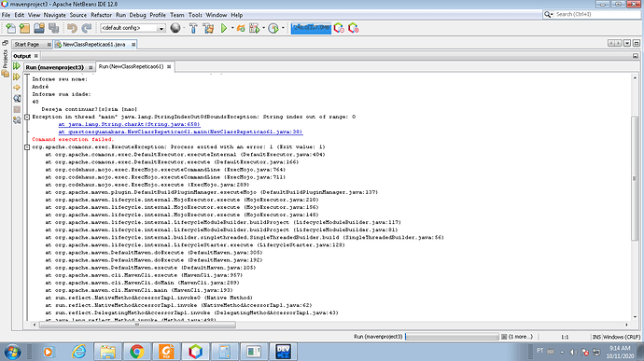The height and width of the screenshot is (361, 644).
Task: Cancel the running task in status bar
Action: click(504, 337)
